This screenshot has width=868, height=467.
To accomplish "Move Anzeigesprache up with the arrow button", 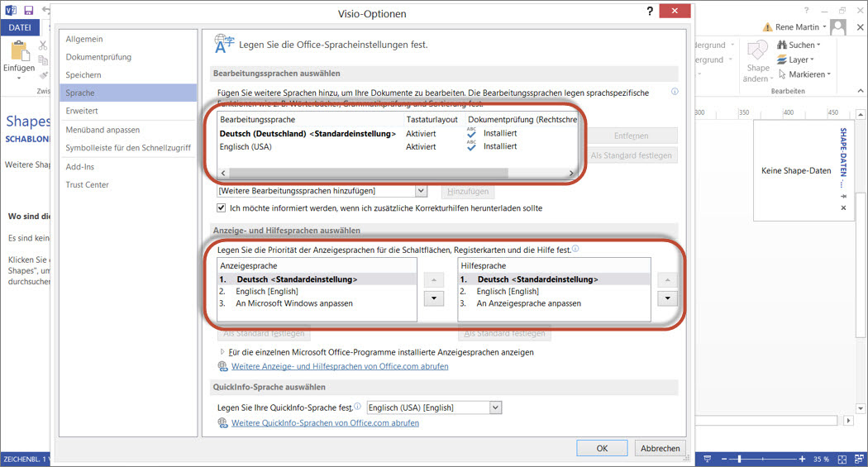I will click(x=433, y=280).
